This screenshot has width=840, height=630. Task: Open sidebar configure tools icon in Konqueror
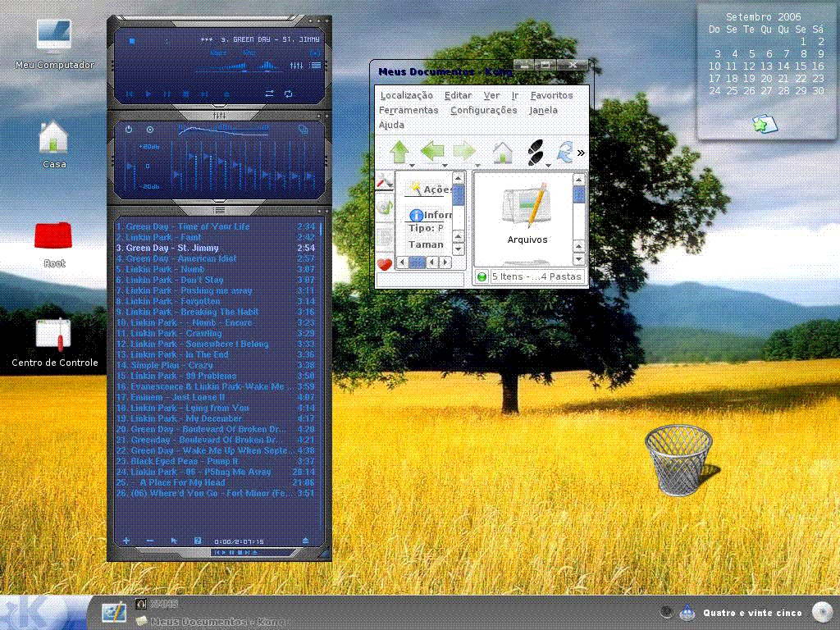(384, 181)
